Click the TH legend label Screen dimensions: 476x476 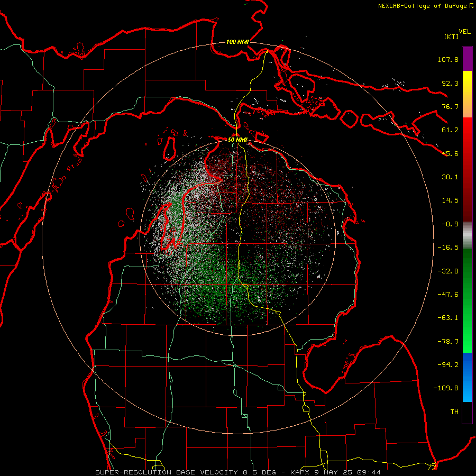tap(454, 411)
